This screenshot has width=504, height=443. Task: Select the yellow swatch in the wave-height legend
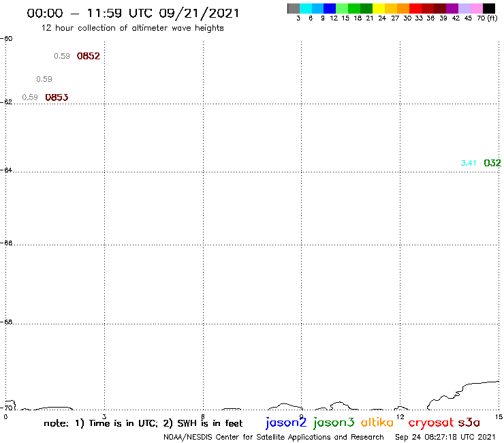click(x=379, y=8)
